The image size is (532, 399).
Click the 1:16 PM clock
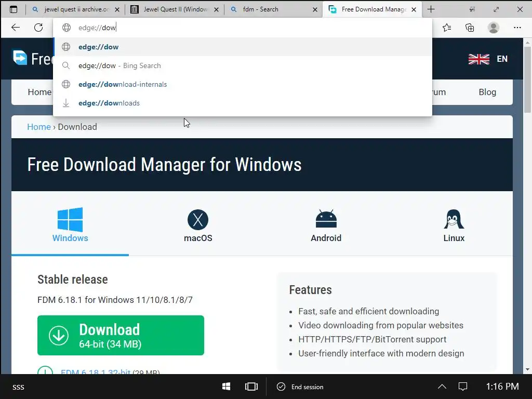(x=502, y=387)
